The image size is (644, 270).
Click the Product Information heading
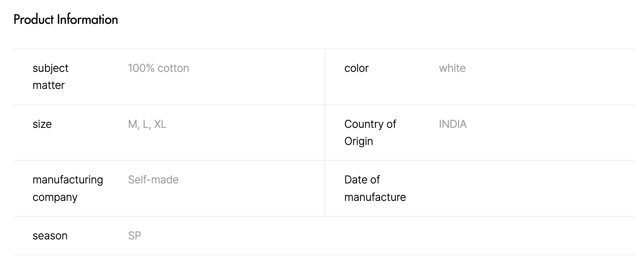(66, 19)
